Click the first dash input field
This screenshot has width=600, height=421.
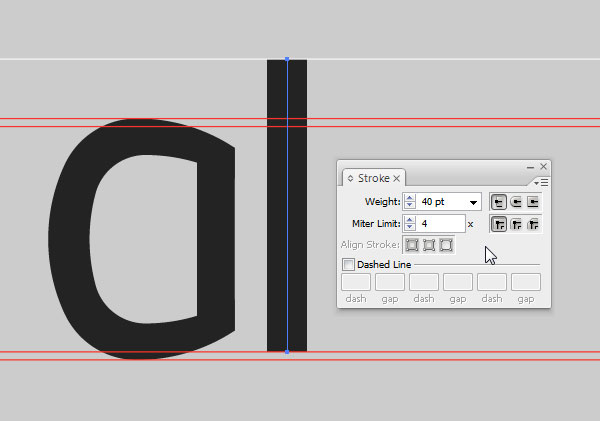point(356,282)
